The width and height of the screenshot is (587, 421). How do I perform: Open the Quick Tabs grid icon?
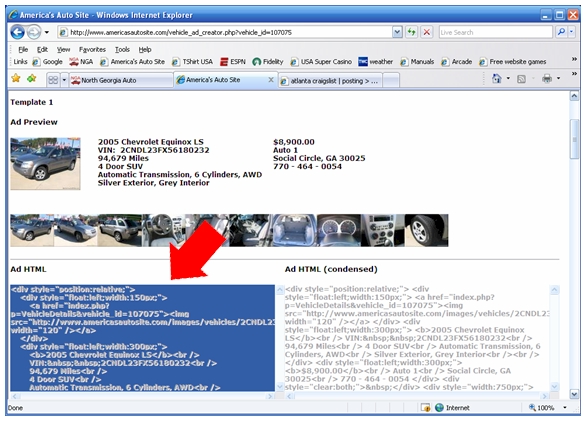[53, 80]
